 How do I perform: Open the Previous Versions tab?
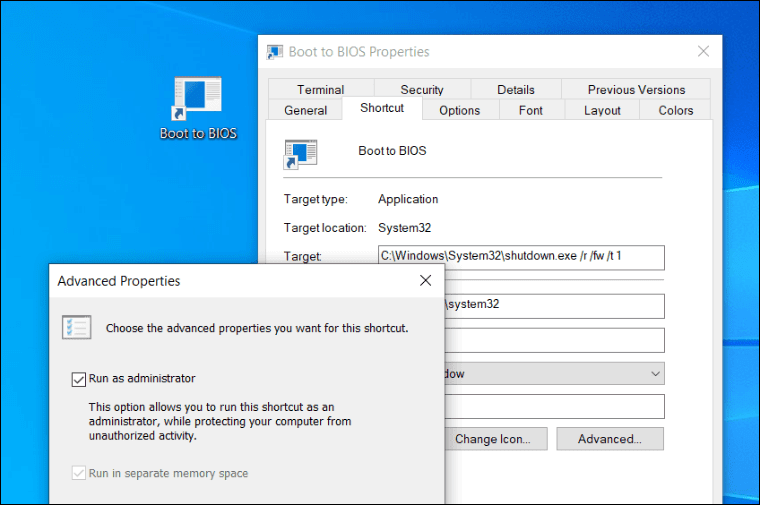pyautogui.click(x=636, y=90)
